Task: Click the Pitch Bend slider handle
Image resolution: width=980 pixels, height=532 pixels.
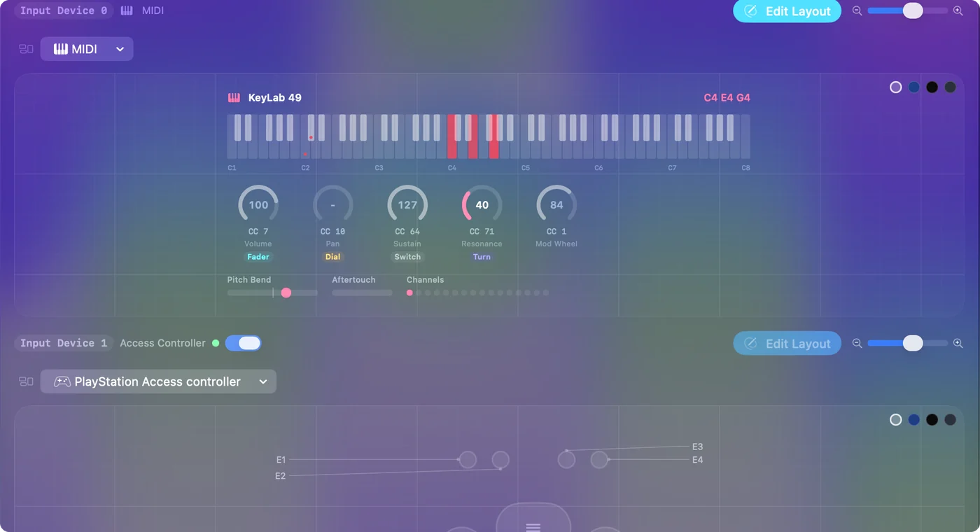Action: (286, 293)
